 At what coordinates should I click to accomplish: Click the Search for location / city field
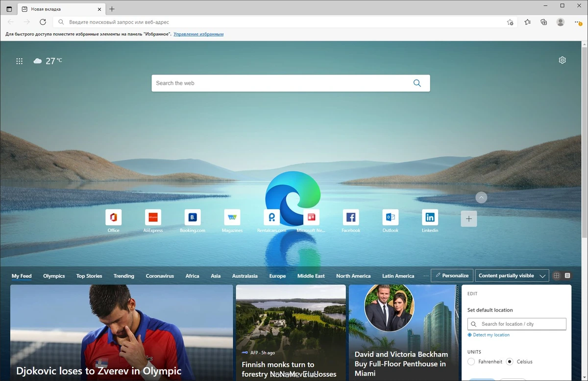[x=517, y=324]
